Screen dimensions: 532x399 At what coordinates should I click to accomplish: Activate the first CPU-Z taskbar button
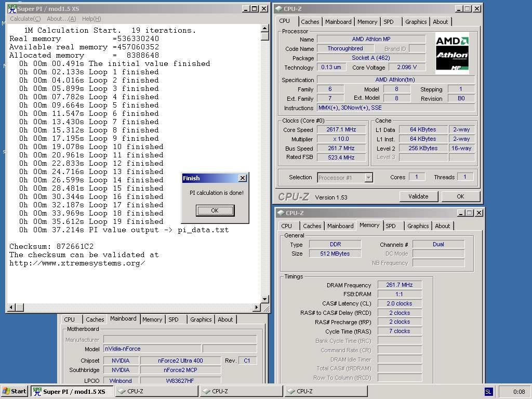157,391
